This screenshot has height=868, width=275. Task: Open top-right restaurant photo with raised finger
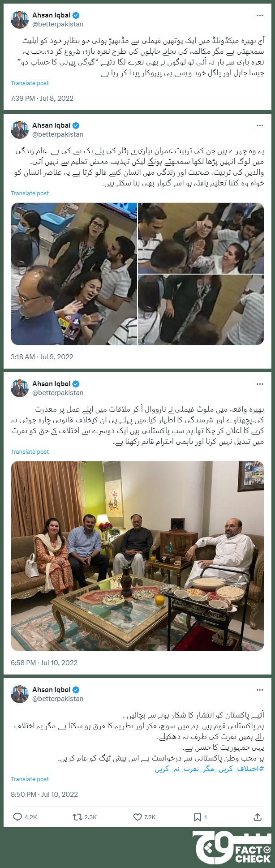pyautogui.click(x=201, y=238)
